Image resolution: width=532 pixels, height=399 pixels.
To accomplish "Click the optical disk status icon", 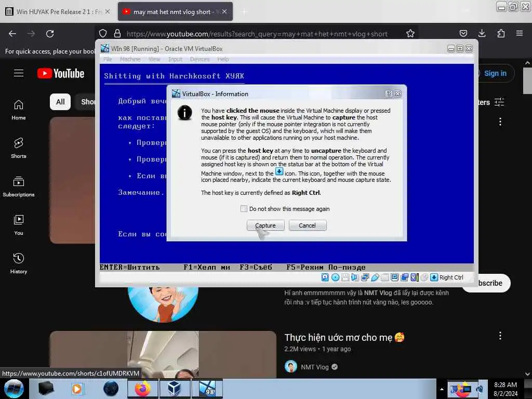I will pyautogui.click(x=335, y=277).
